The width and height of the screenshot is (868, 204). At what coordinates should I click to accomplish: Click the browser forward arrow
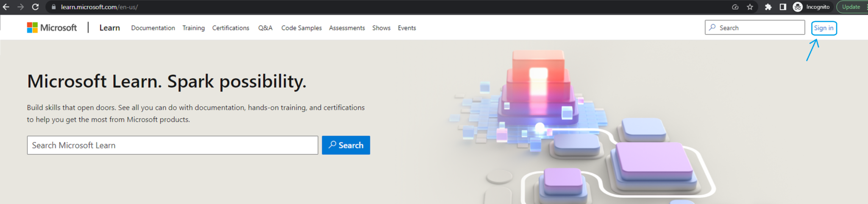click(x=20, y=7)
